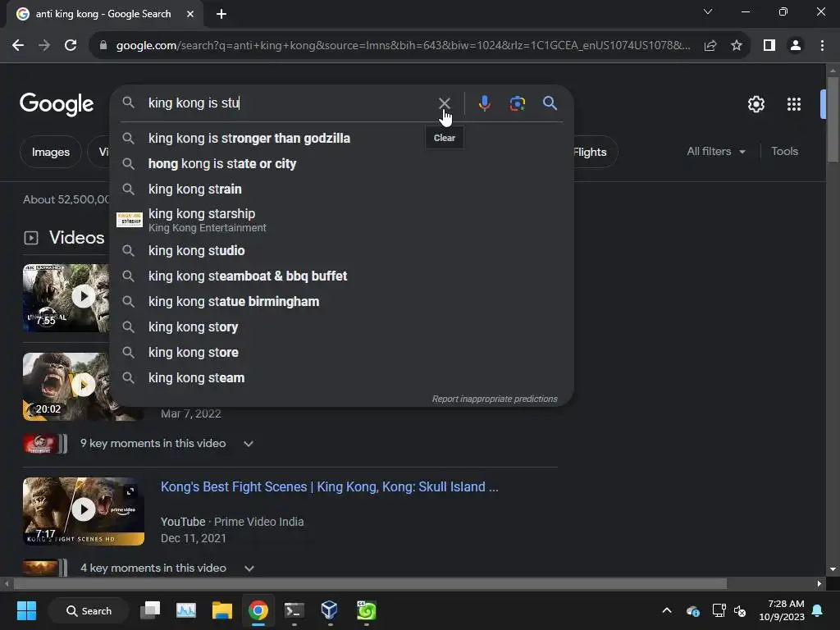This screenshot has height=630, width=840.
Task: Select suggestion king kong steam
Action: 341,378
